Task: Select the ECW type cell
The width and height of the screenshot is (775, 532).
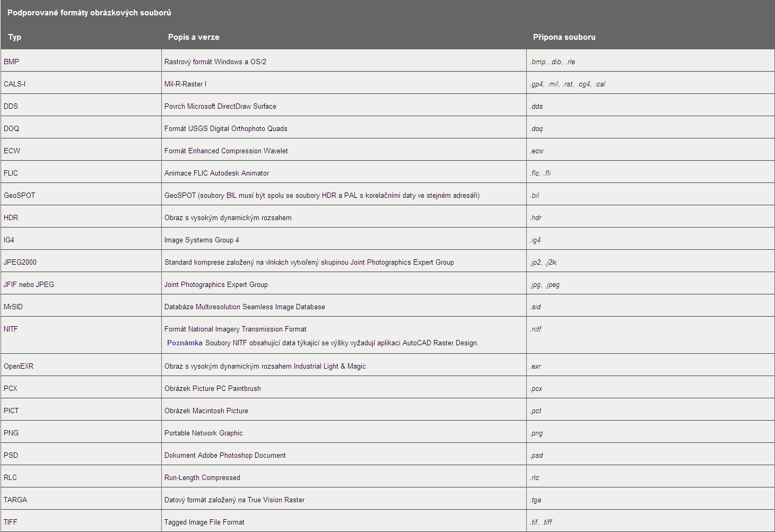Action: pos(12,151)
